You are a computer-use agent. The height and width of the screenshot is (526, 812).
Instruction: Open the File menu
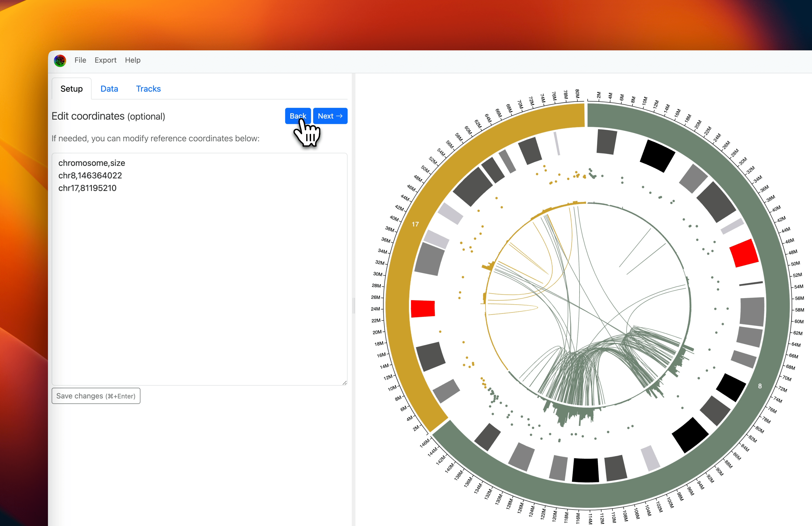(x=80, y=60)
